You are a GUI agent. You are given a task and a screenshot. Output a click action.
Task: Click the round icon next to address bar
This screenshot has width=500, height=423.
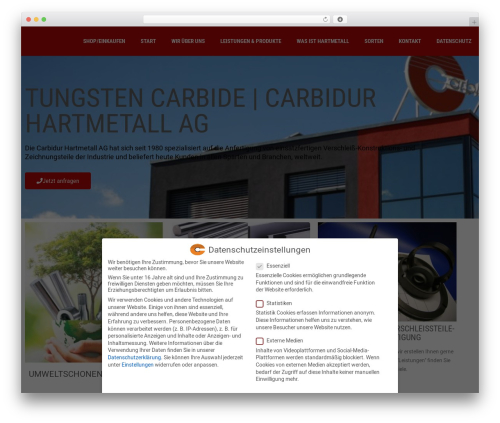[x=340, y=19]
